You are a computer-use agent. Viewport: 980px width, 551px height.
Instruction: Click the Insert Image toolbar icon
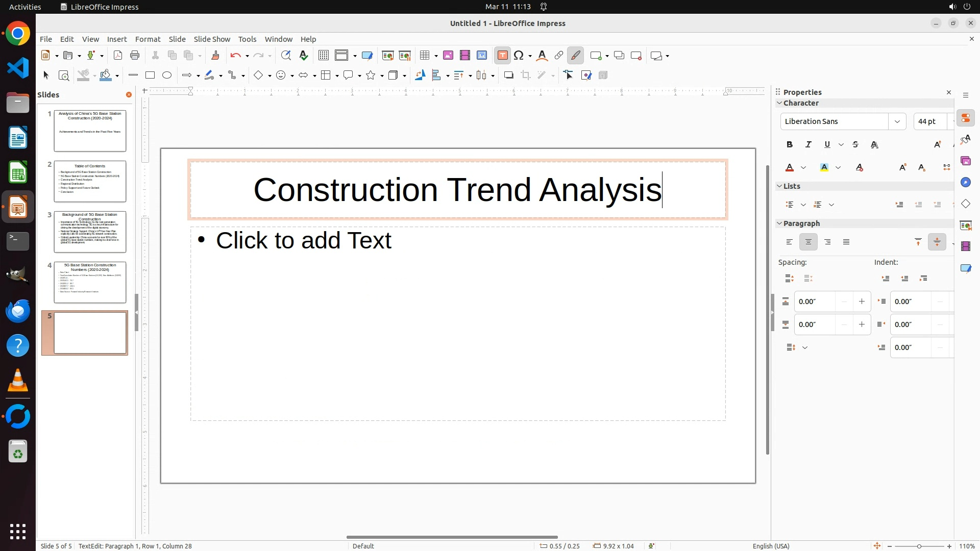click(448, 56)
